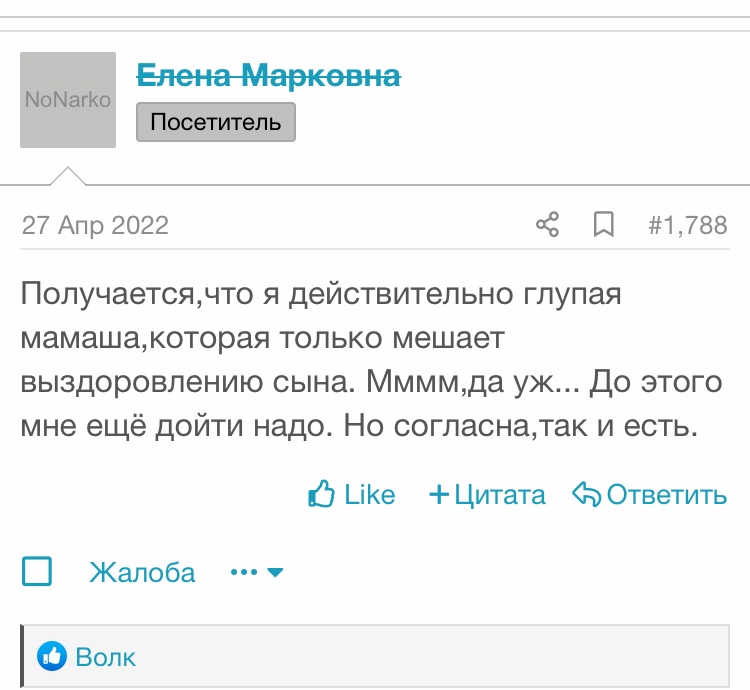The image size is (750, 690).
Task: Click the blue like reaction icon near Волк
Action: point(51,657)
